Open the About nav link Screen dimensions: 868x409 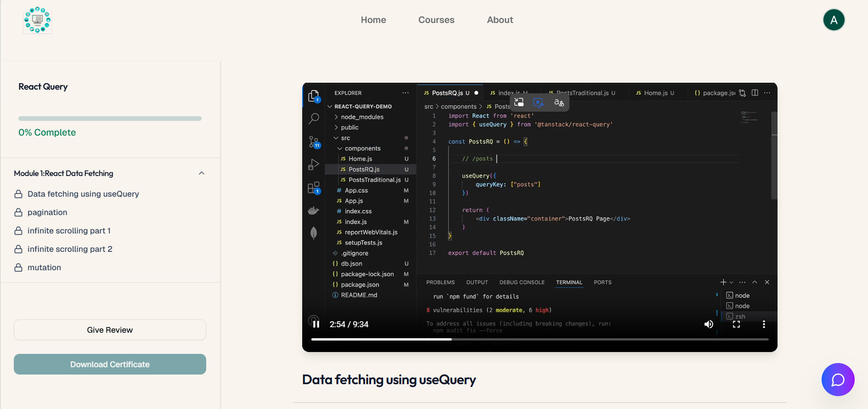[500, 20]
